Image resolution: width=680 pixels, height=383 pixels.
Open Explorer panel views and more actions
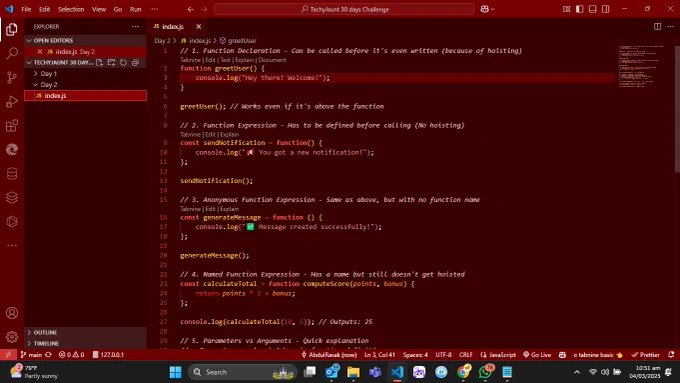point(135,26)
